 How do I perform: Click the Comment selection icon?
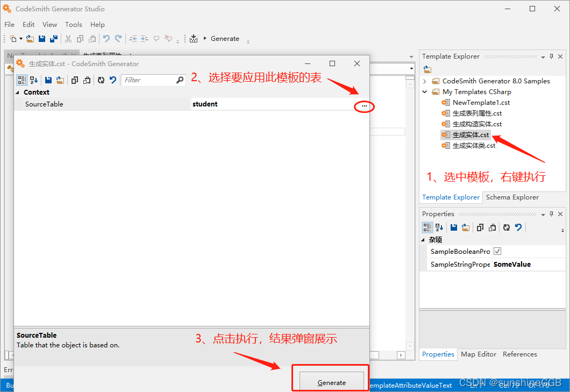[x=156, y=39]
